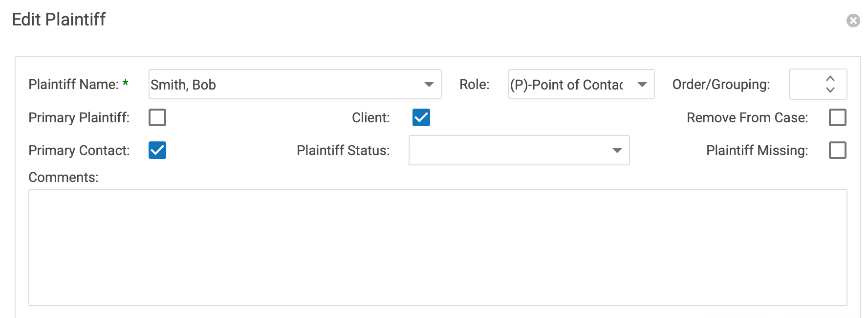Focus the Comments text area
This screenshot has height=318, width=868.
(x=437, y=247)
